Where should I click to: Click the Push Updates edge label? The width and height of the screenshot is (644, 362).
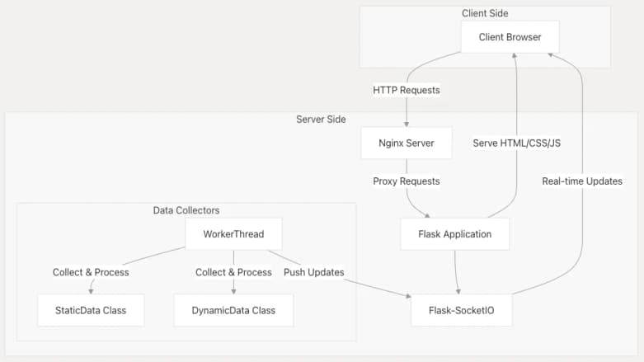tap(314, 272)
